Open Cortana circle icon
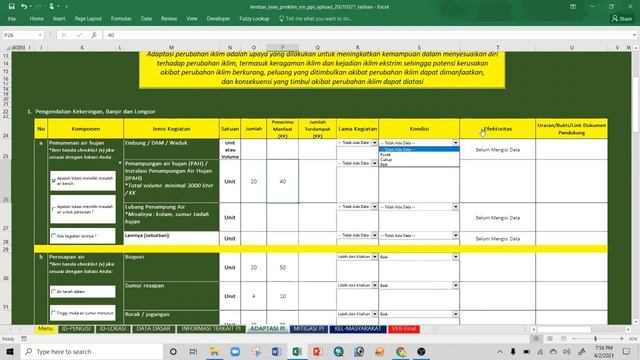 (173, 351)
